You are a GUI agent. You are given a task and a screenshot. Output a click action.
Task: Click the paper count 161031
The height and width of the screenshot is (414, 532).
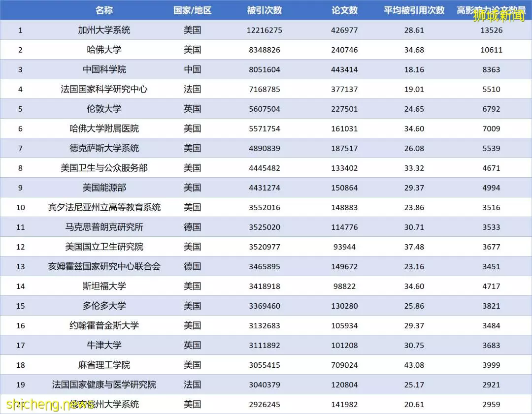(x=344, y=128)
